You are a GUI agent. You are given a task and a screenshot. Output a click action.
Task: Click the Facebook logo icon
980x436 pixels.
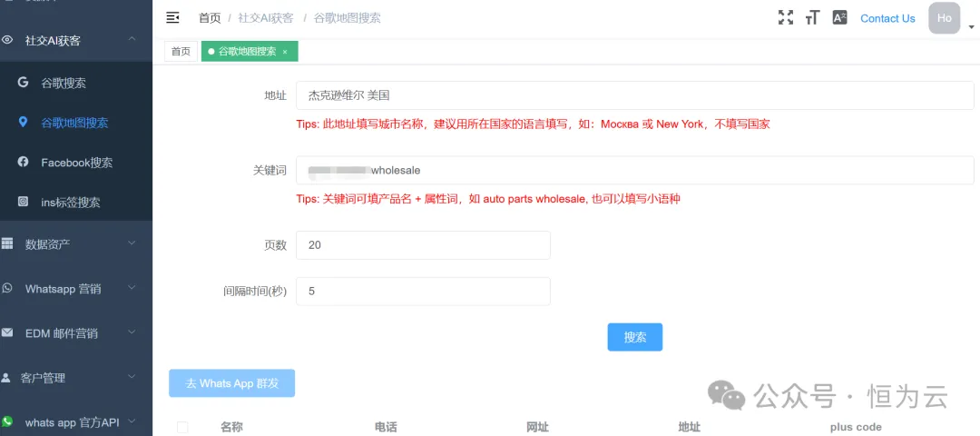point(23,162)
